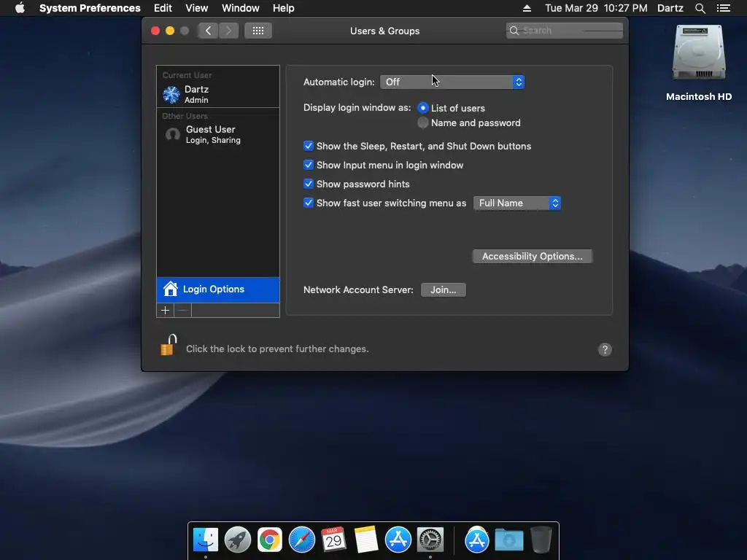Launch Safari from the Dock
The width and height of the screenshot is (747, 560).
tap(301, 540)
